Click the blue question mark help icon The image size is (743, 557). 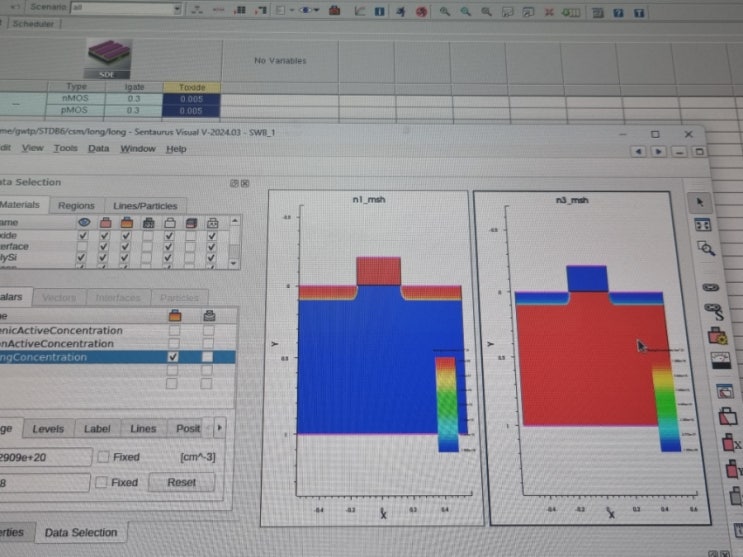click(x=618, y=13)
